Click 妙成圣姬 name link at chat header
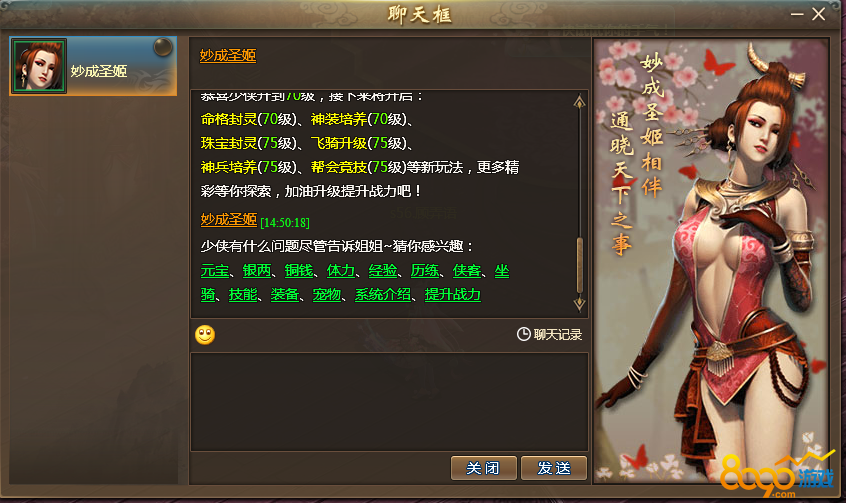 click(228, 55)
